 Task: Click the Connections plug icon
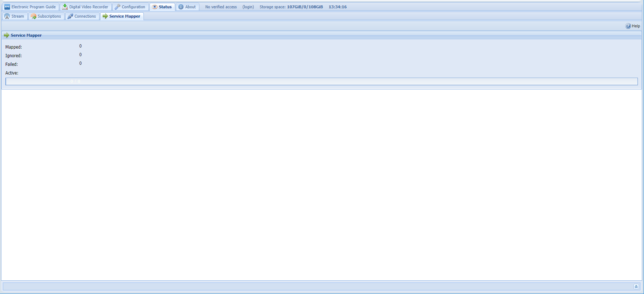pos(70,16)
